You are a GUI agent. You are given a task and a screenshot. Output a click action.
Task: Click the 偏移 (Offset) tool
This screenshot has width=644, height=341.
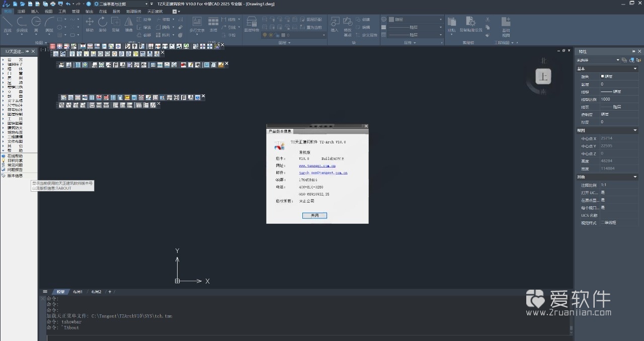(143, 35)
